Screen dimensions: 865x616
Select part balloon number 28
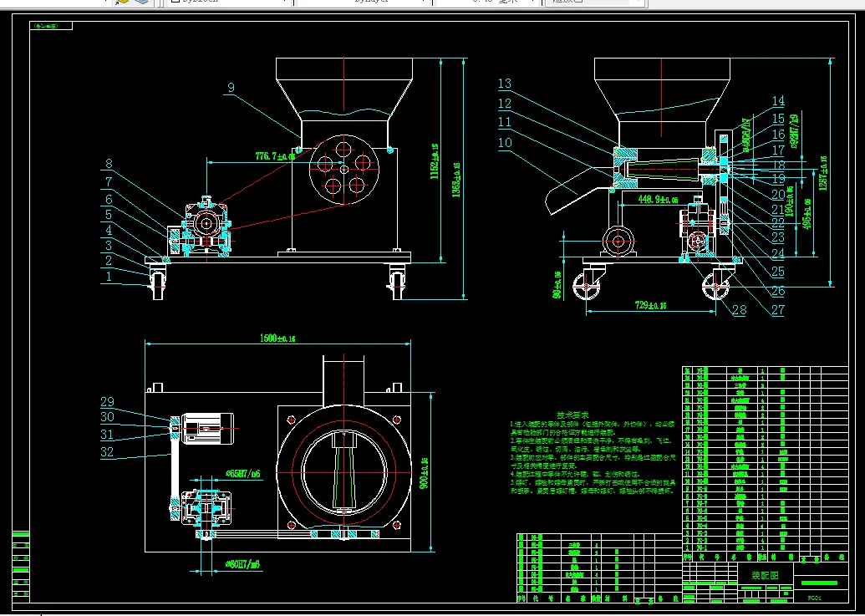pos(740,310)
